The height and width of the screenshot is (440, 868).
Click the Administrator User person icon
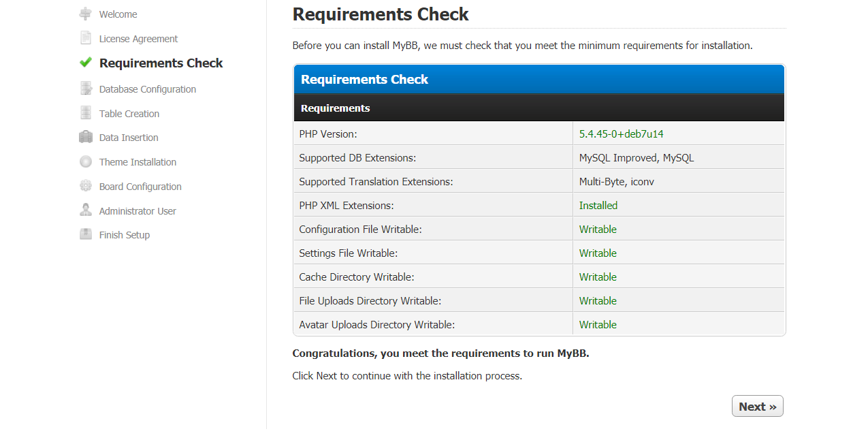86,210
